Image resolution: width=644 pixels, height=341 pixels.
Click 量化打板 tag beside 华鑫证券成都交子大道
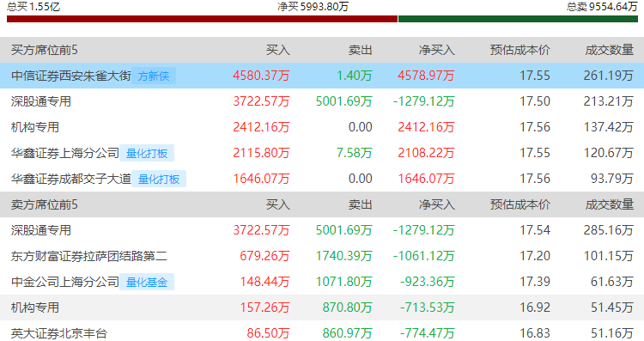tap(159, 180)
